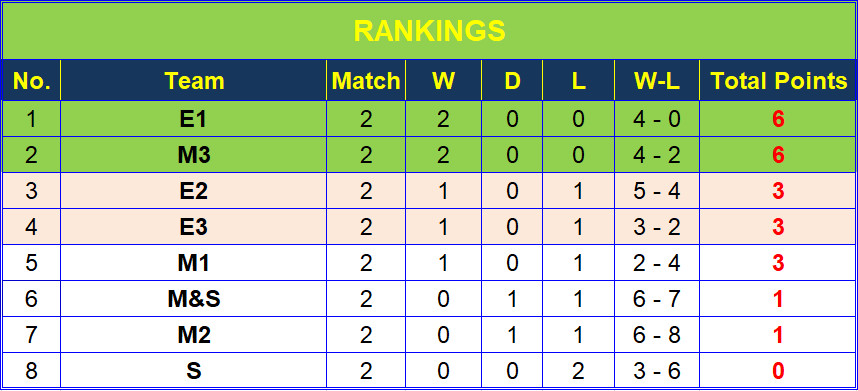Click the RANKINGS title banner
The width and height of the screenshot is (858, 391).
click(429, 31)
